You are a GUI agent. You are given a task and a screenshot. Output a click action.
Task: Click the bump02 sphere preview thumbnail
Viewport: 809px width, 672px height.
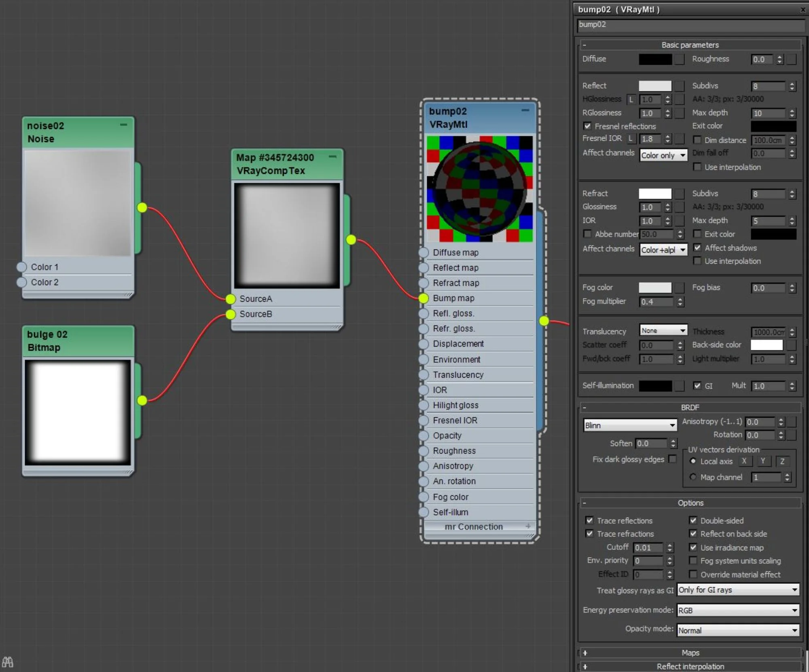[x=480, y=189]
